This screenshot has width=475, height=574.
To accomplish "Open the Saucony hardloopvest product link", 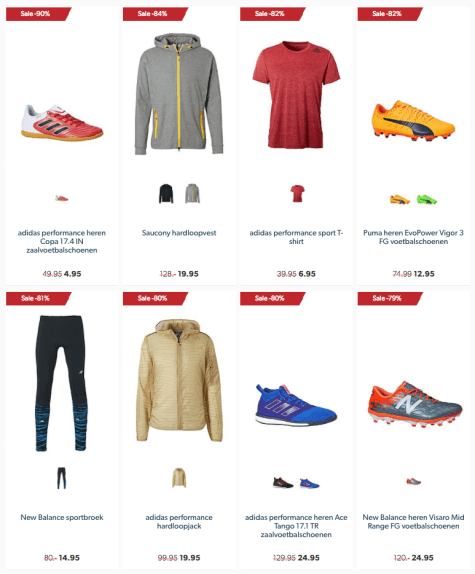I will click(179, 233).
